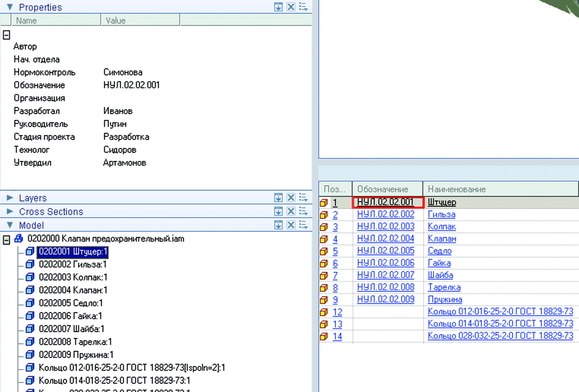The width and height of the screenshot is (579, 392).
Task: Select root 0202000 Клапан предохранительный.iam label
Action: point(106,238)
